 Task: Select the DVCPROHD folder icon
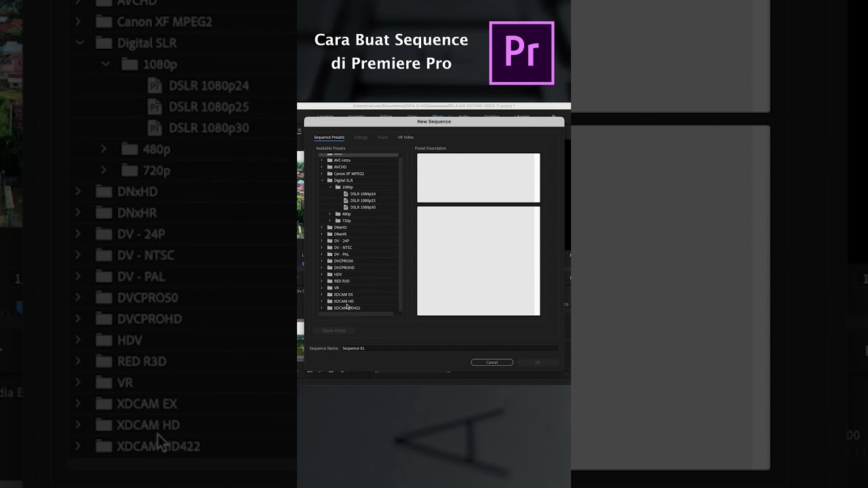[330, 268]
